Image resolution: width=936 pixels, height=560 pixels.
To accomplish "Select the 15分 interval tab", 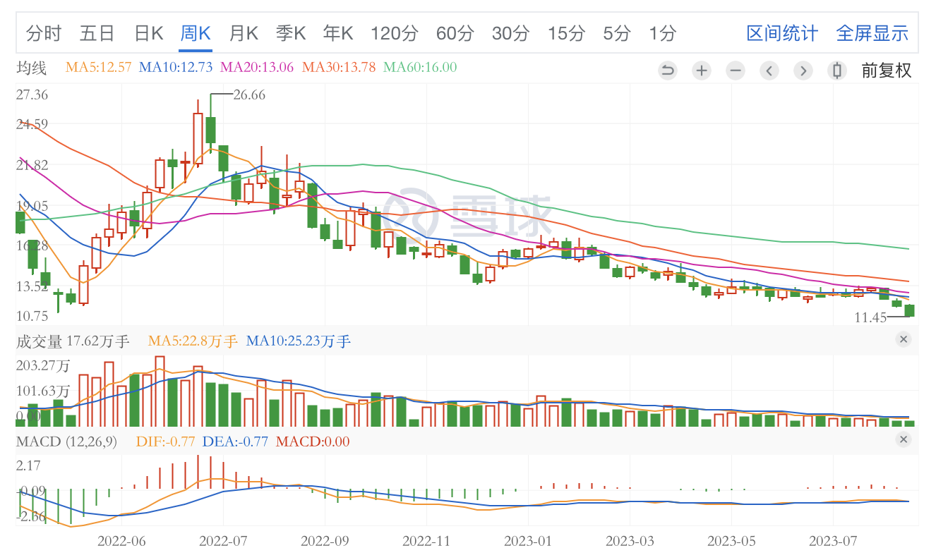I will [x=566, y=33].
